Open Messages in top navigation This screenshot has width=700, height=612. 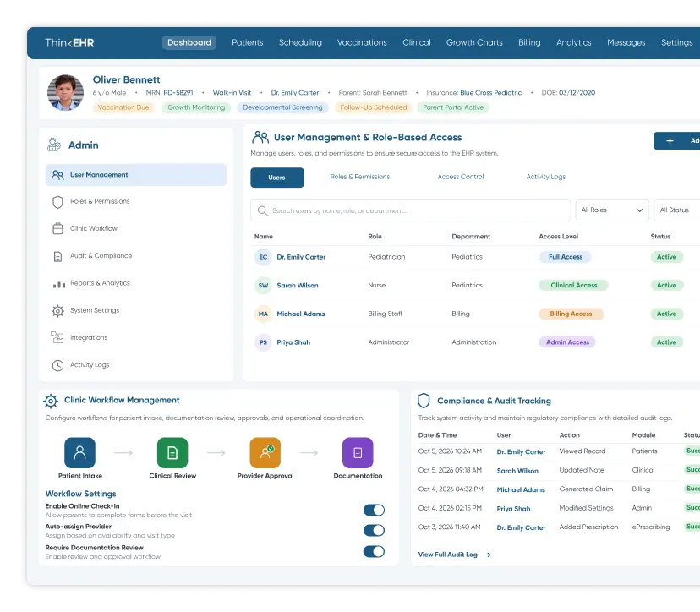[x=626, y=42]
